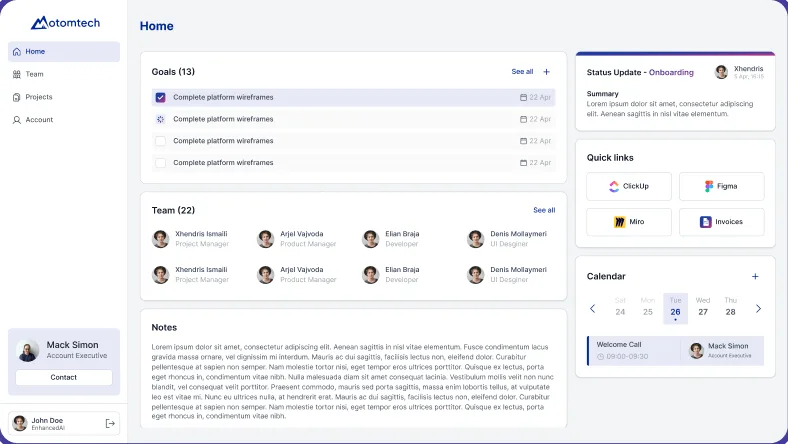Uncheck the first completed goal checkbox

point(160,98)
